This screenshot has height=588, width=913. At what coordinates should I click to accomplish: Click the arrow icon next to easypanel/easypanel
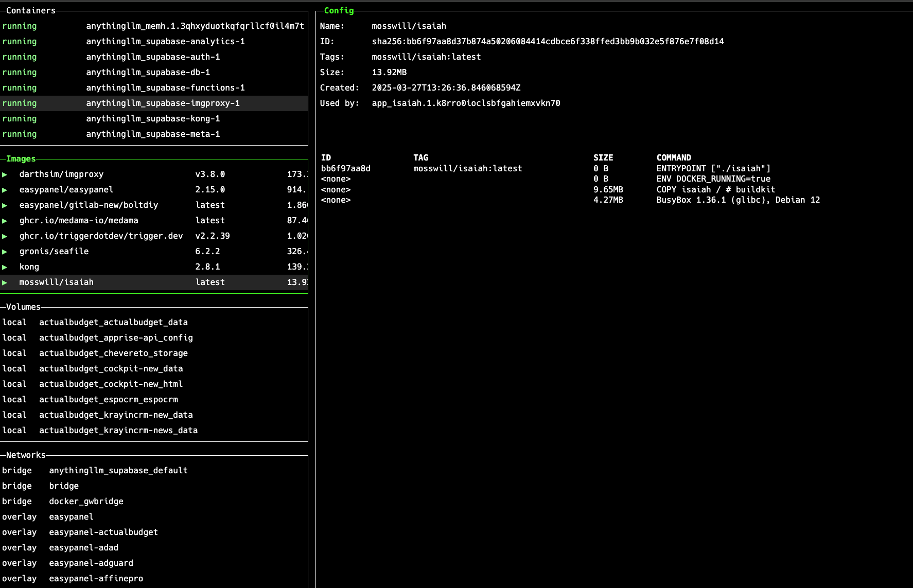point(5,190)
